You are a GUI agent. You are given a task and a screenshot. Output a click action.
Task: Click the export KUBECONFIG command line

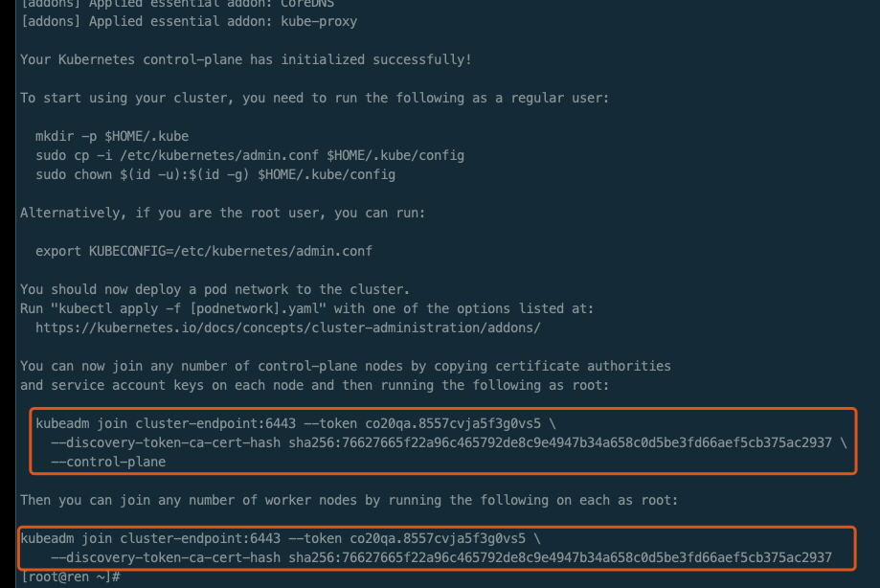[204, 251]
